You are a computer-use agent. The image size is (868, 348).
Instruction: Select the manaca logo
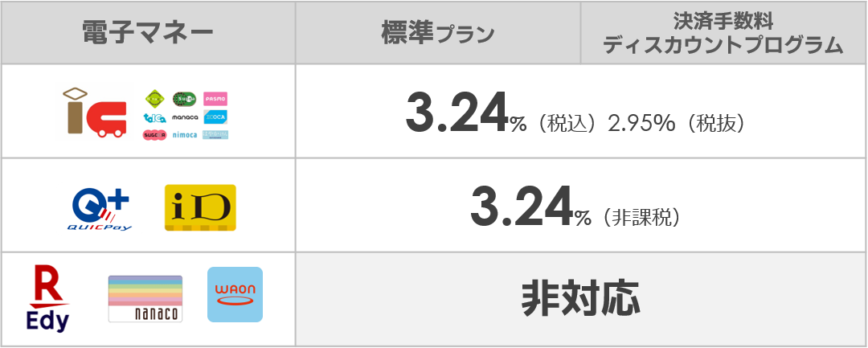(185, 117)
